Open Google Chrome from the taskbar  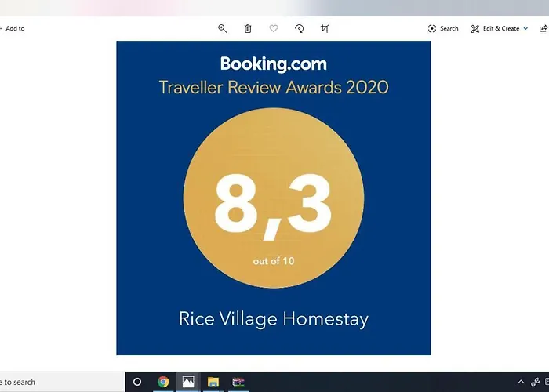point(163,382)
